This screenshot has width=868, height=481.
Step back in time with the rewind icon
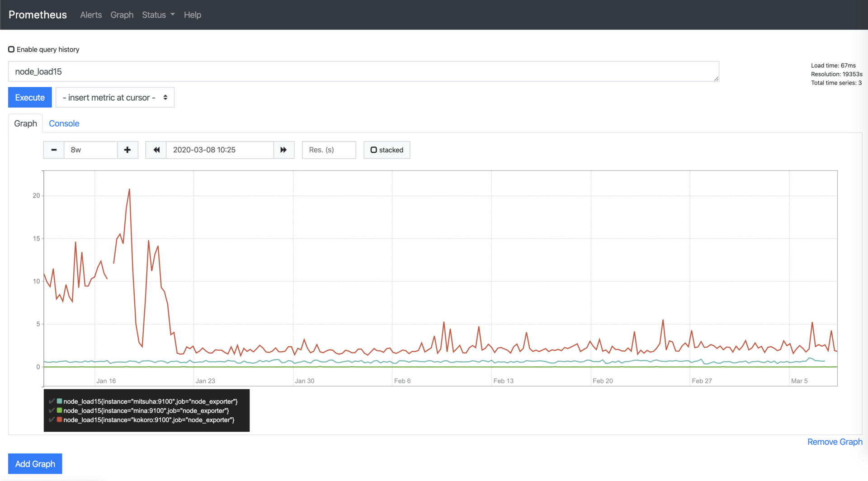(x=156, y=150)
